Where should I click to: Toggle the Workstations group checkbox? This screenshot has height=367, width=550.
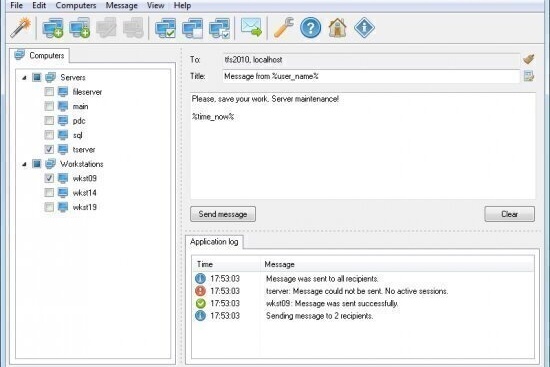36,164
